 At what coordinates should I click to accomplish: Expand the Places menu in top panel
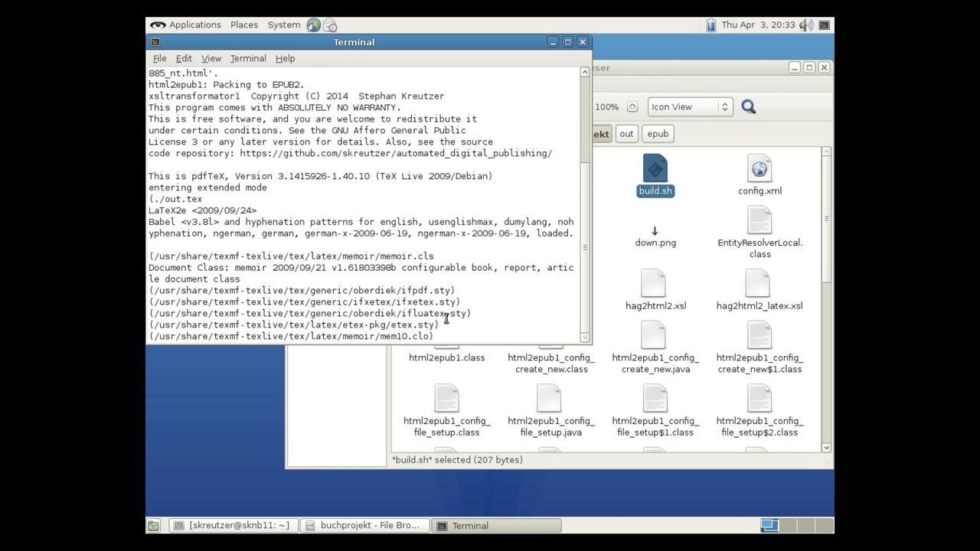(244, 25)
